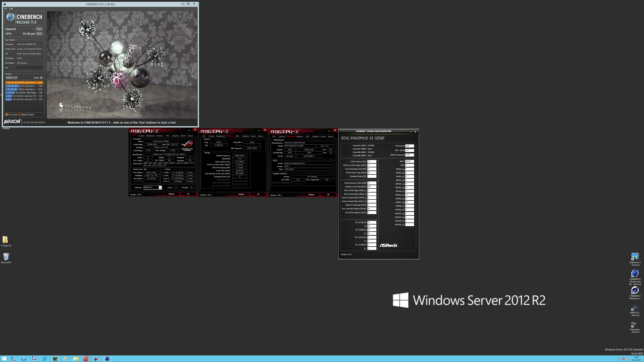The image size is (644, 362).
Task: Click the Republic of Gamers logo in CPU-Z
Action: tap(187, 145)
